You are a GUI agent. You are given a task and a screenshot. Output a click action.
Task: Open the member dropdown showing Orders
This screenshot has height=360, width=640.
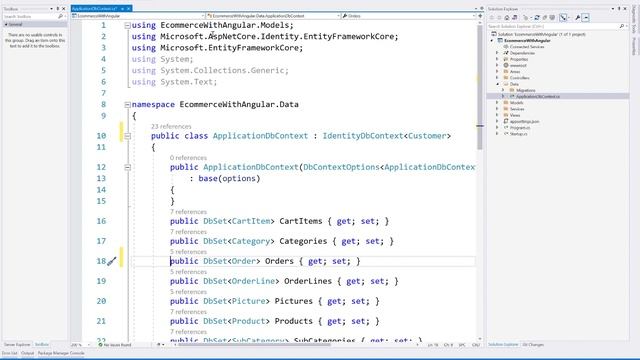[x=409, y=16]
